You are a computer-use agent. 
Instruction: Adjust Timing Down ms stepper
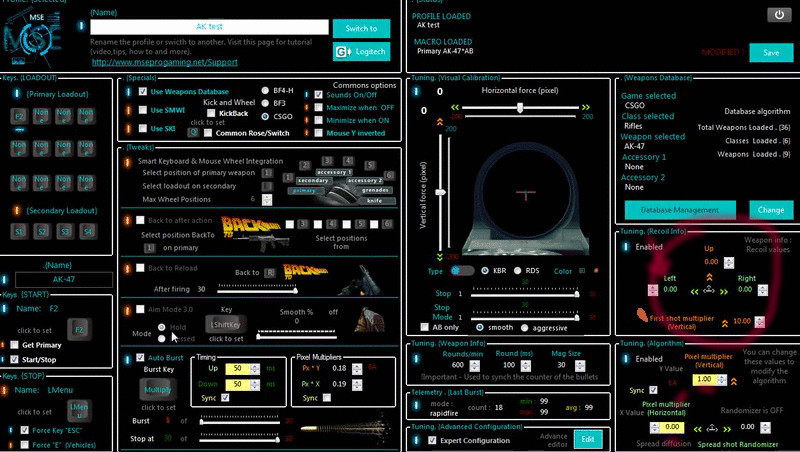tap(255, 384)
